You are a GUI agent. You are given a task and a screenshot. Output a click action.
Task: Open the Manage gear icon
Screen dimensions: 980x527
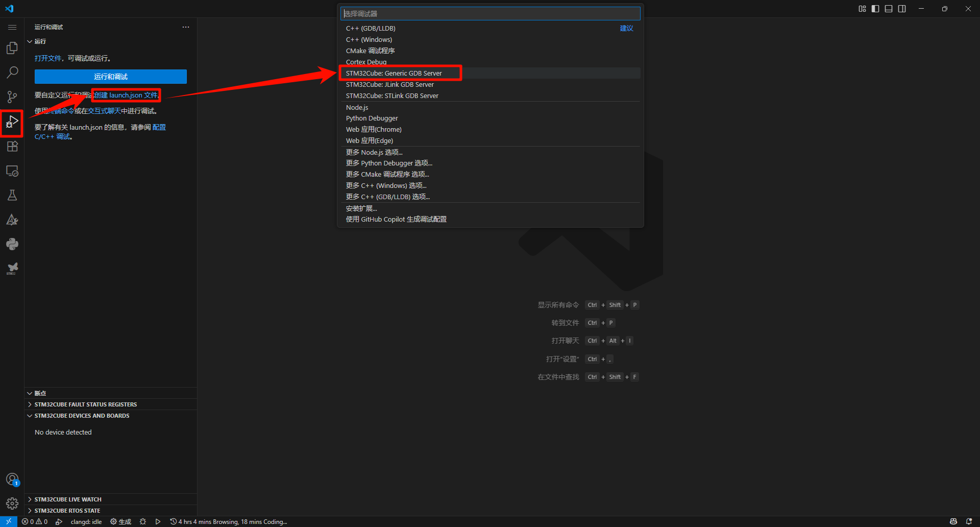point(12,504)
